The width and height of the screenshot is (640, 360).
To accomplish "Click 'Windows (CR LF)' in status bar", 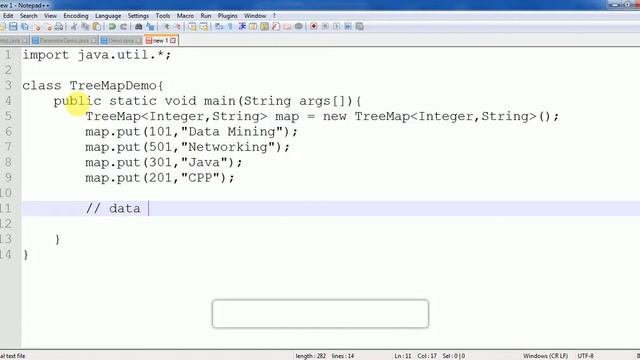I will [x=545, y=356].
